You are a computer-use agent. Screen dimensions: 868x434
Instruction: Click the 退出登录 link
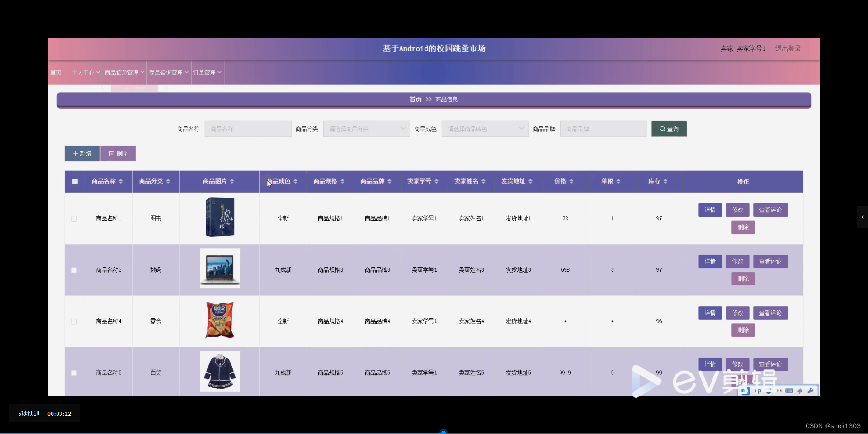788,48
